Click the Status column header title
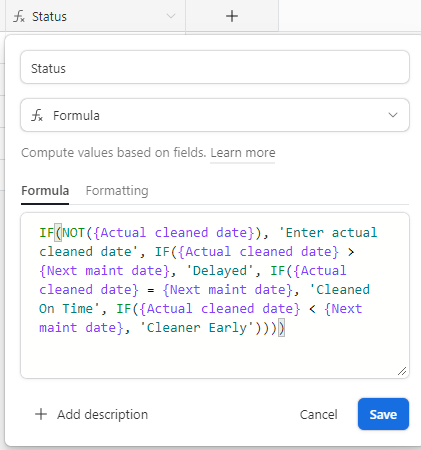Image resolution: width=421 pixels, height=450 pixels. (x=49, y=17)
